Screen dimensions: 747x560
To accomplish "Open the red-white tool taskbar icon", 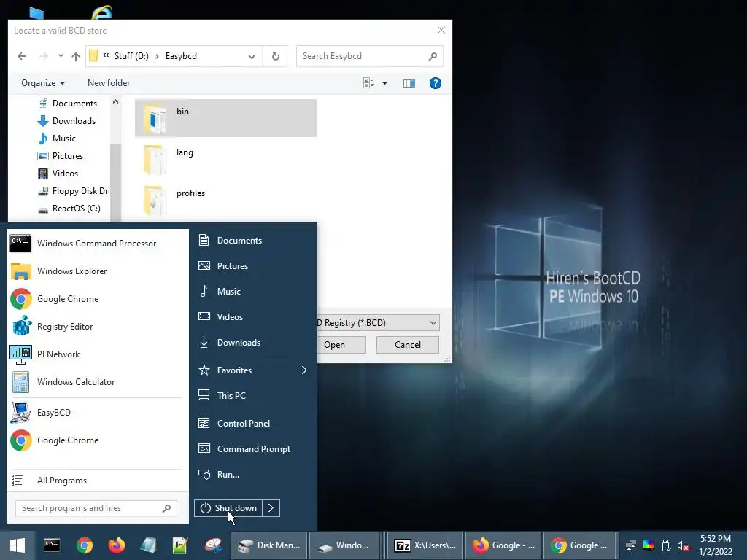I will 213,545.
